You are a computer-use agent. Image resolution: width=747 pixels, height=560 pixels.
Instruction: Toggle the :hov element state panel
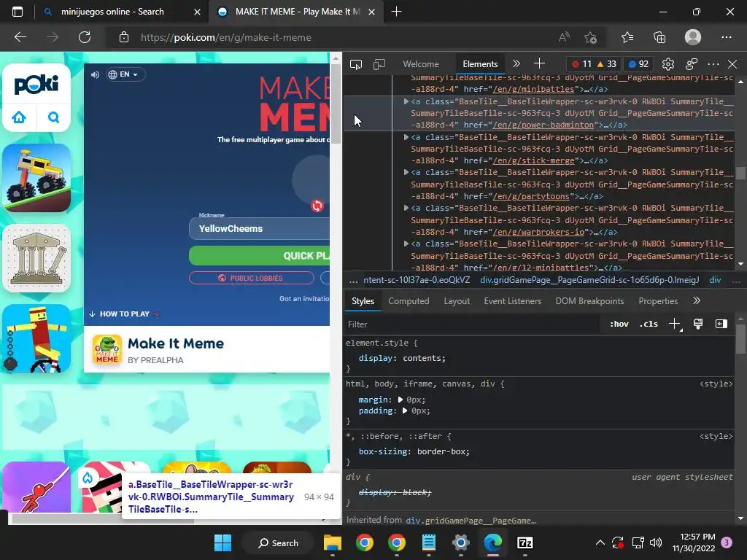coord(619,324)
